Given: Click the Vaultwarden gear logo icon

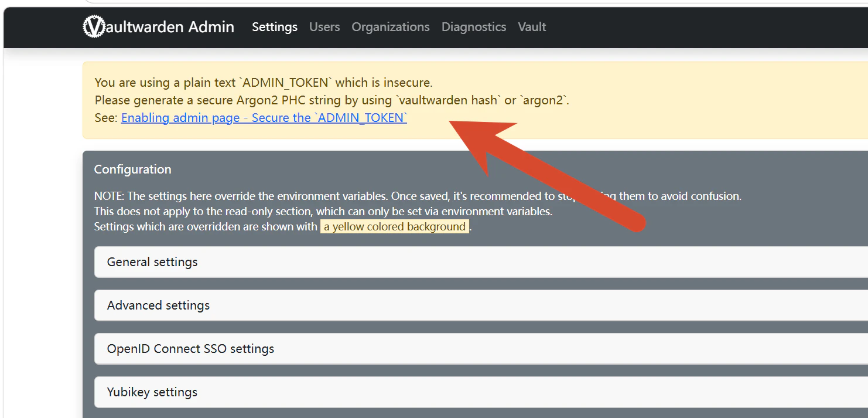Looking at the screenshot, I should [x=93, y=27].
